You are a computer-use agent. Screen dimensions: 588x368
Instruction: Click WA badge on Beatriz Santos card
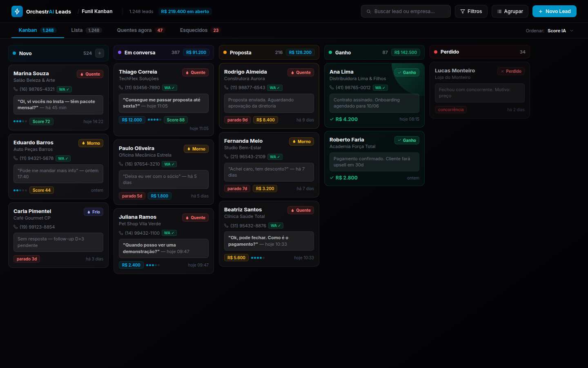point(276,226)
